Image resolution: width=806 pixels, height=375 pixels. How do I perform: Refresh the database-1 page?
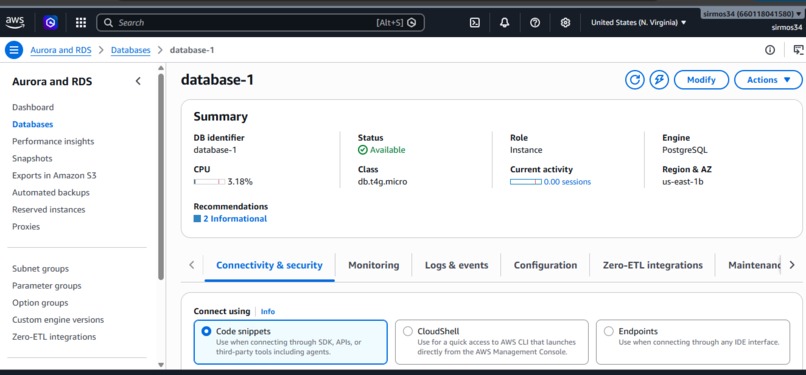635,80
